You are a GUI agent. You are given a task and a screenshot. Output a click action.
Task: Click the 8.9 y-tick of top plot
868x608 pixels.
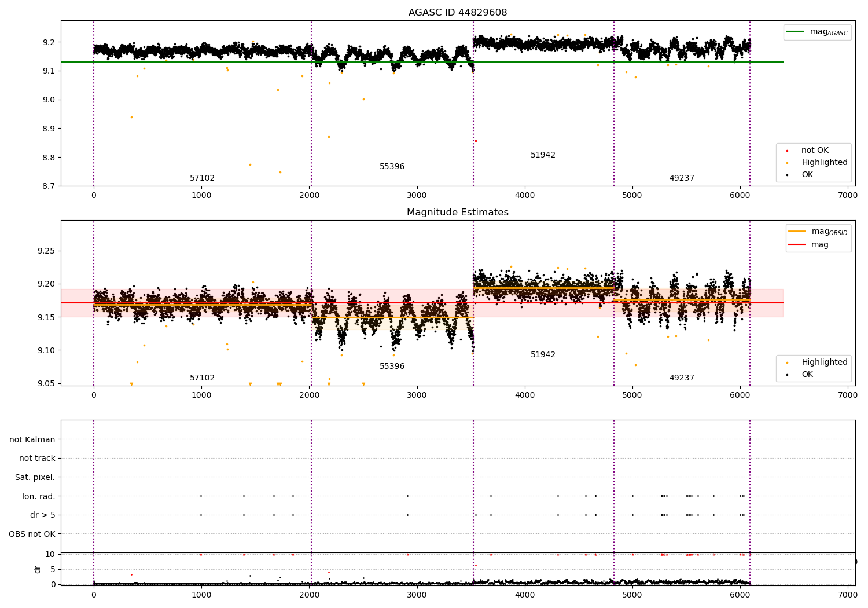coord(49,129)
